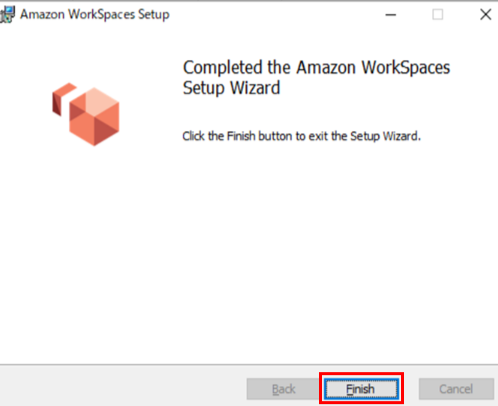Click the 'Click the Finish button' instruction text

301,136
